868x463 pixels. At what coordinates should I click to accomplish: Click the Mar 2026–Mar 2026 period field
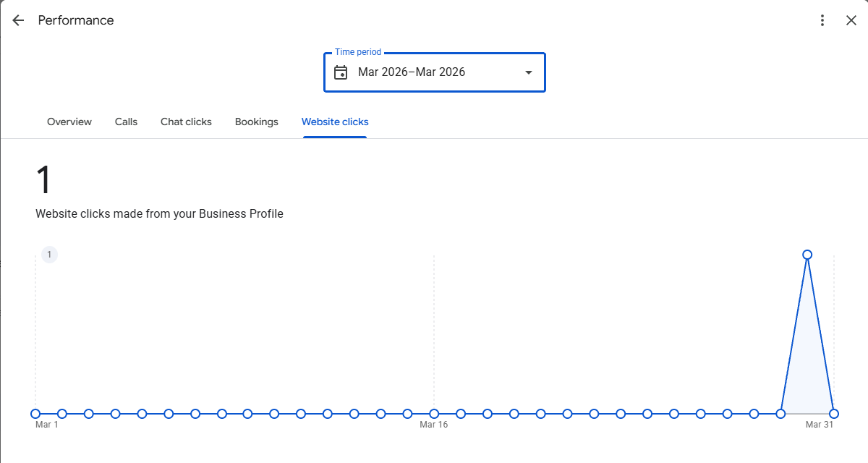(435, 72)
